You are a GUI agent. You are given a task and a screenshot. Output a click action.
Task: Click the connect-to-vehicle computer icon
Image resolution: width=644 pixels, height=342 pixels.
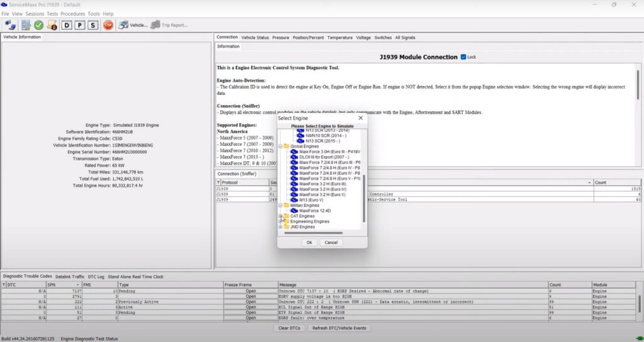coord(11,25)
